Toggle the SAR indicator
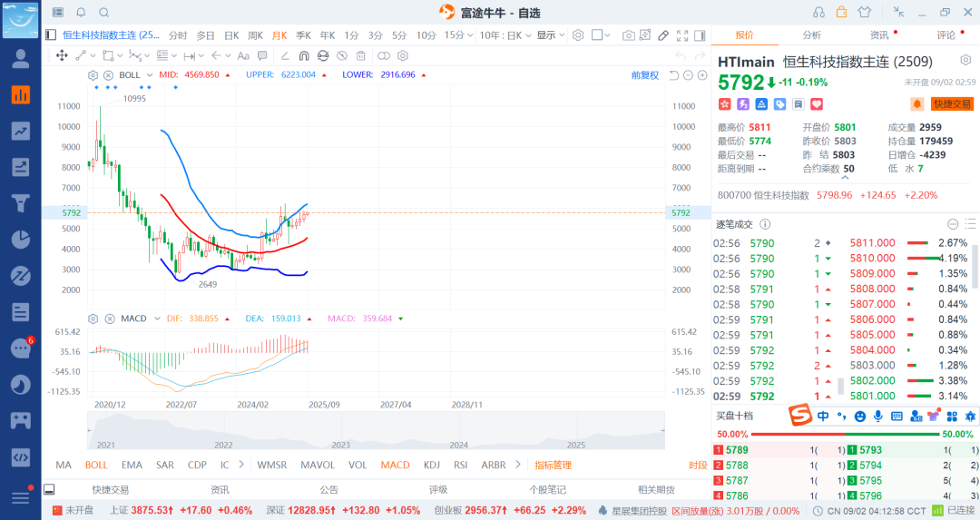 coord(165,465)
